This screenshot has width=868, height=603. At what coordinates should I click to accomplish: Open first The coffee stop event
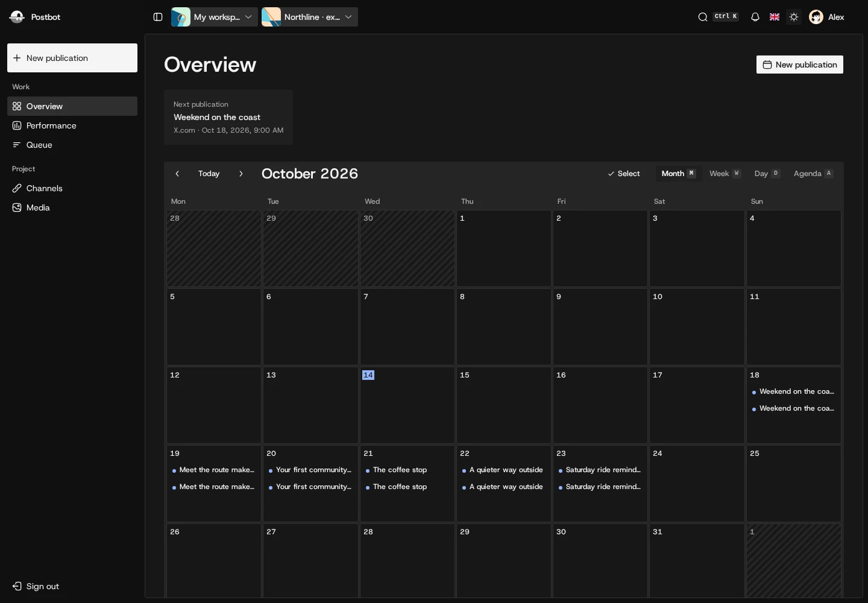(407, 470)
